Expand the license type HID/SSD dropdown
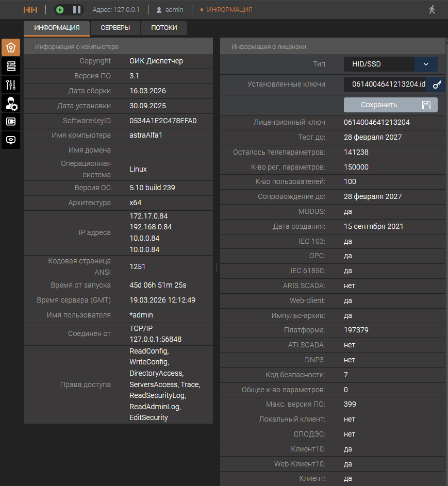Image resolution: width=448 pixels, height=486 pixels. (379, 64)
